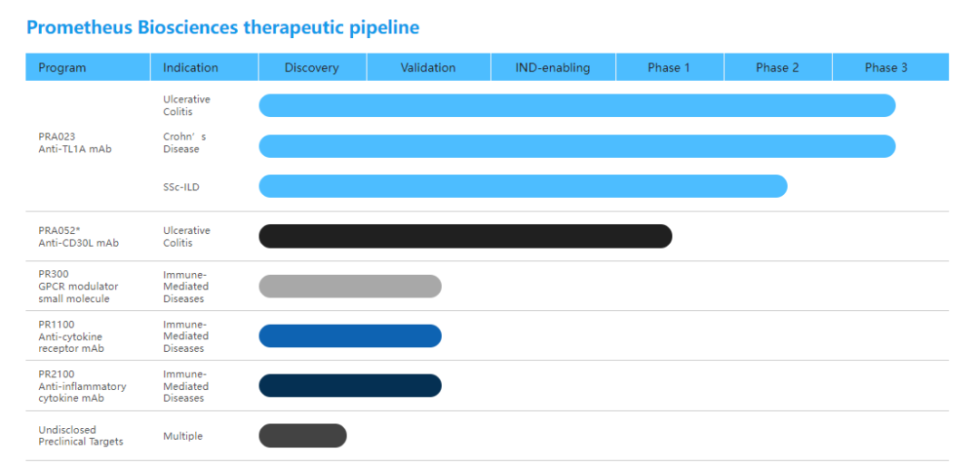This screenshot has height=468, width=980.
Task: Click the blue PR1100 progress bar
Action: (350, 336)
